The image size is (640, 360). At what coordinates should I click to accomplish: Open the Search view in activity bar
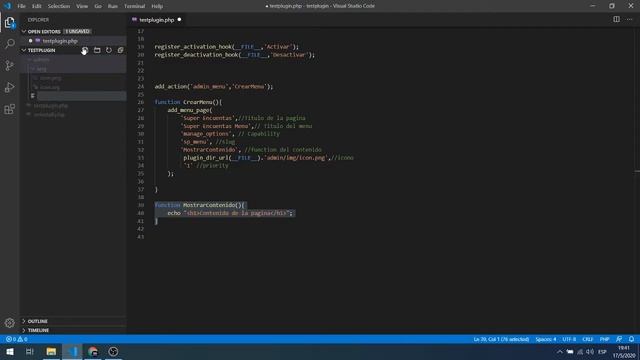click(9, 44)
